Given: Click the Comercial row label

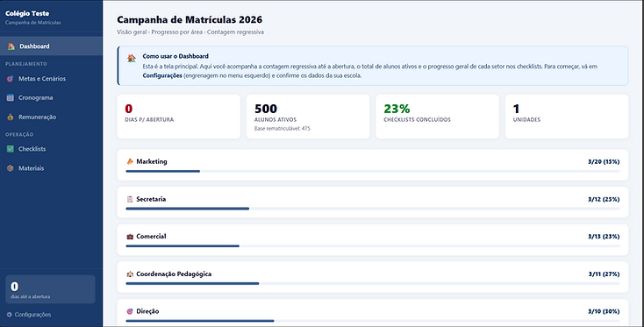Looking at the screenshot, I should (x=151, y=237).
